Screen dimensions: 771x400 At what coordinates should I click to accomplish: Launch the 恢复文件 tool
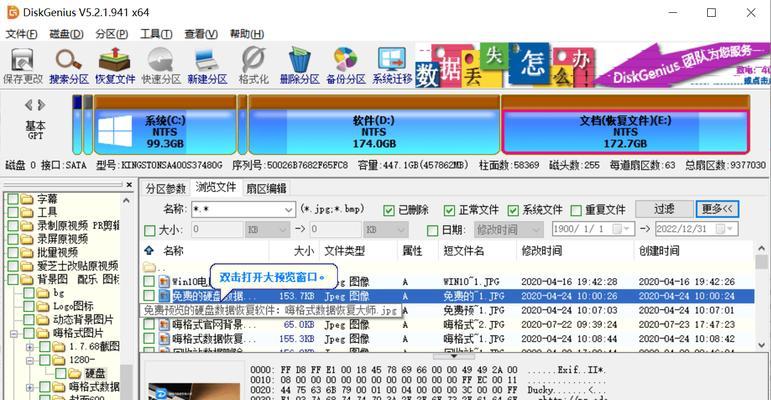coord(115,65)
